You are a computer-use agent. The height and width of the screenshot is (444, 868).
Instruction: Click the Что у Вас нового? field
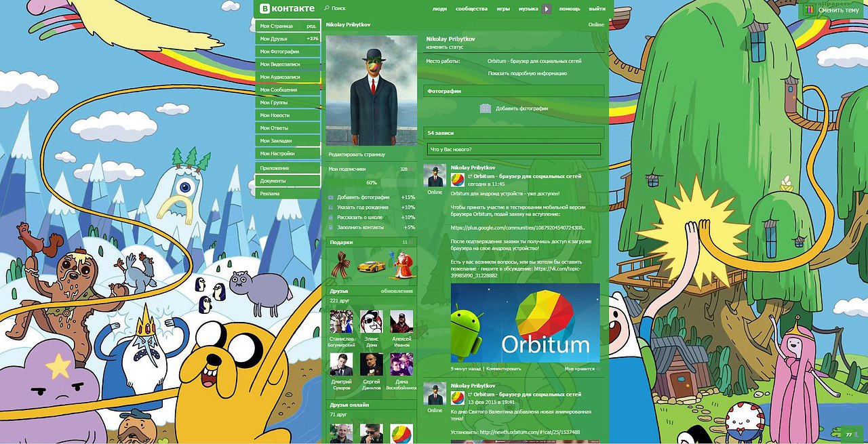click(x=514, y=149)
